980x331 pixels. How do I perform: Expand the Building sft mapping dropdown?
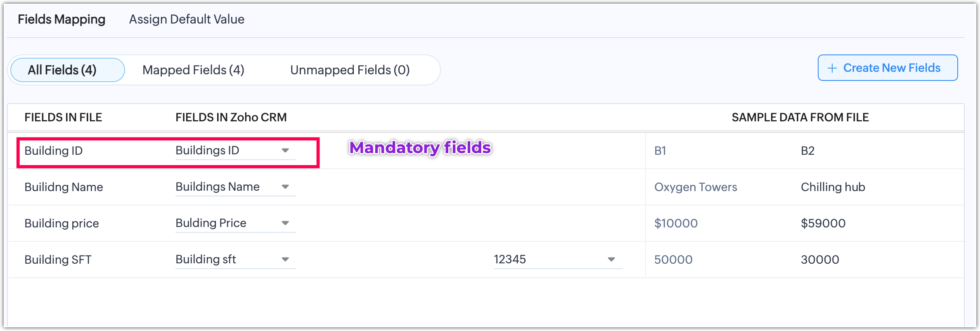pyautogui.click(x=235, y=260)
